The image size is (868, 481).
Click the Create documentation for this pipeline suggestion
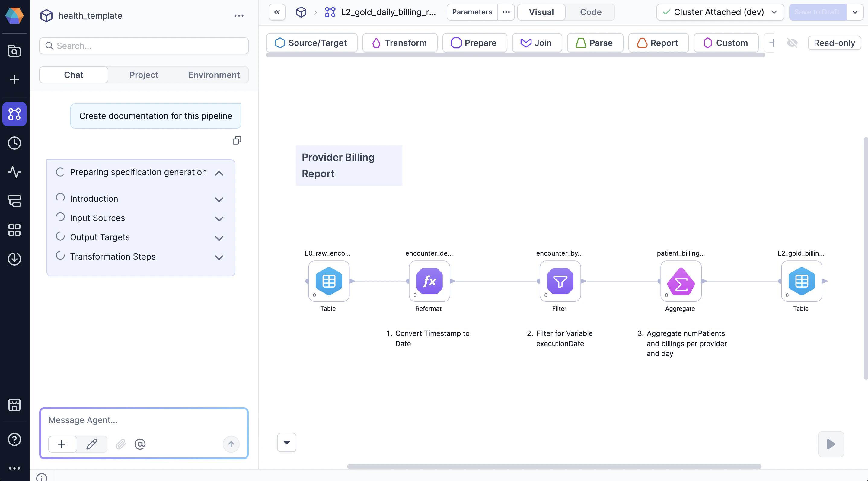pos(156,116)
